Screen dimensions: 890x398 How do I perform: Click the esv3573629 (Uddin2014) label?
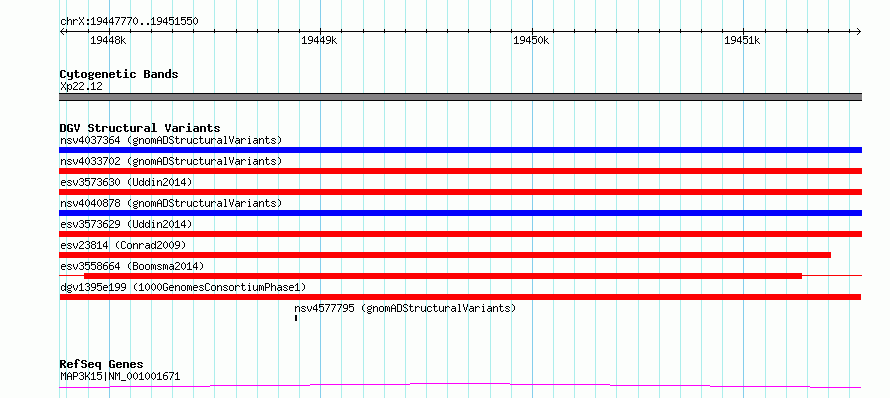point(126,224)
